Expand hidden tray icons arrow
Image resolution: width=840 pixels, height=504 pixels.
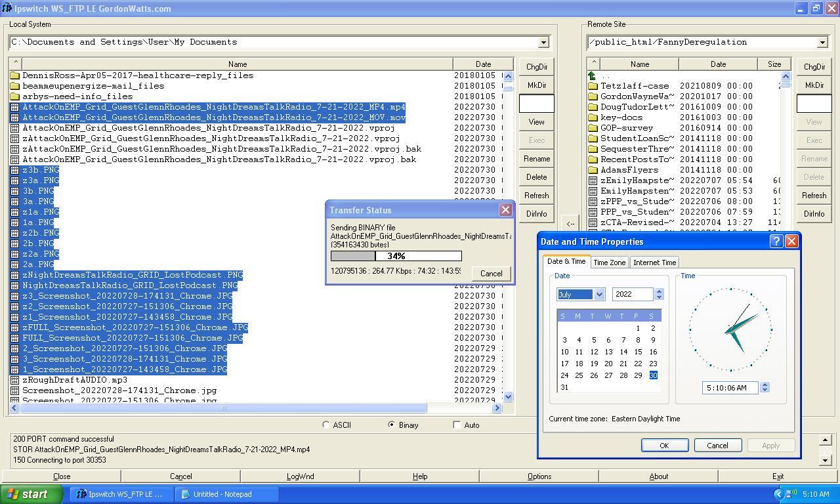click(x=778, y=494)
